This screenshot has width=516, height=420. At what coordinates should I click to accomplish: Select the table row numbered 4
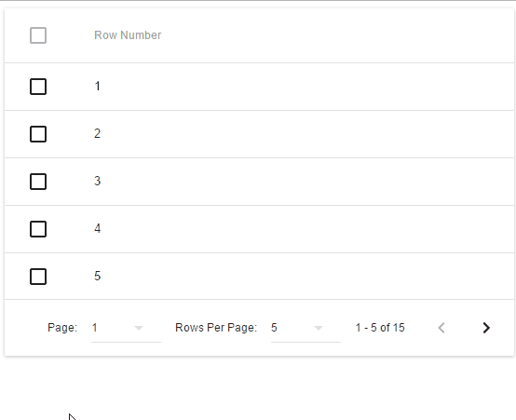click(259, 229)
